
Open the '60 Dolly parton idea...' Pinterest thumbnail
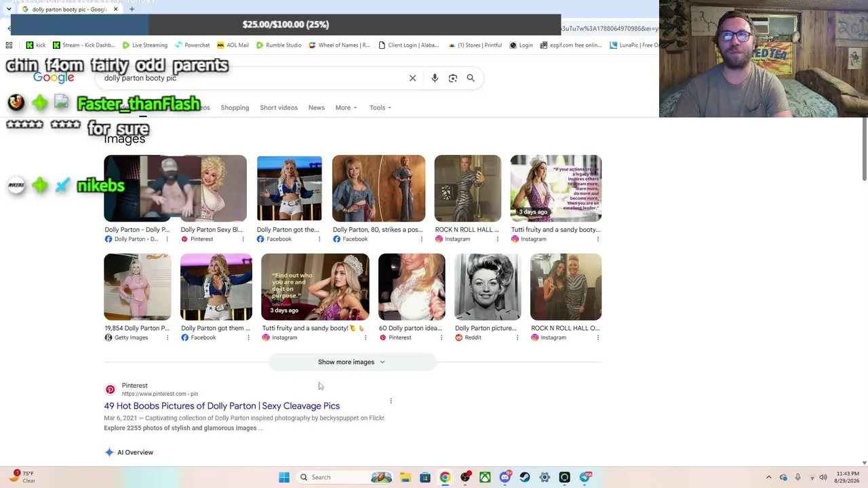pyautogui.click(x=412, y=287)
